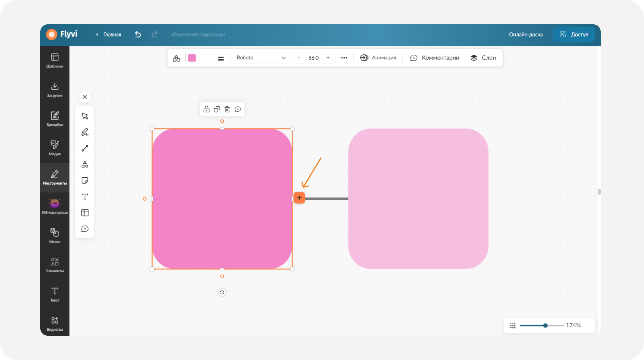Select the cursor selection tool
This screenshot has height=360, width=644.
(x=85, y=116)
